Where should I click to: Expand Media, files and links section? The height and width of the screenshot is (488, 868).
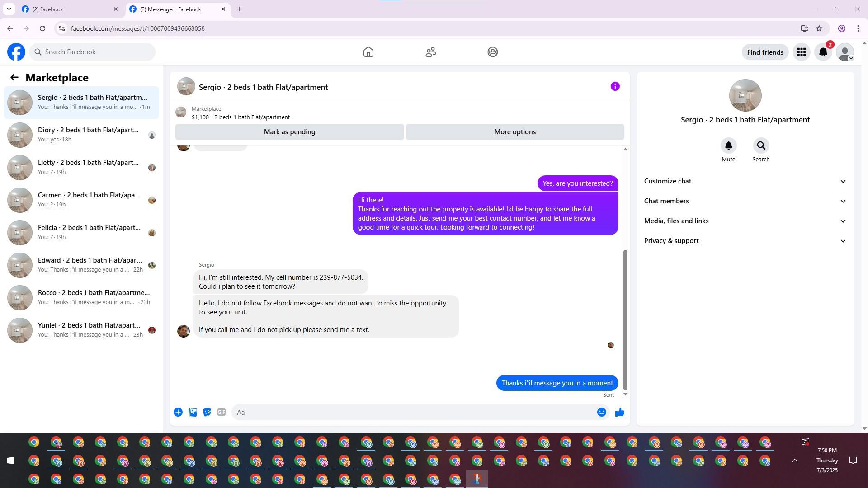[x=745, y=221]
